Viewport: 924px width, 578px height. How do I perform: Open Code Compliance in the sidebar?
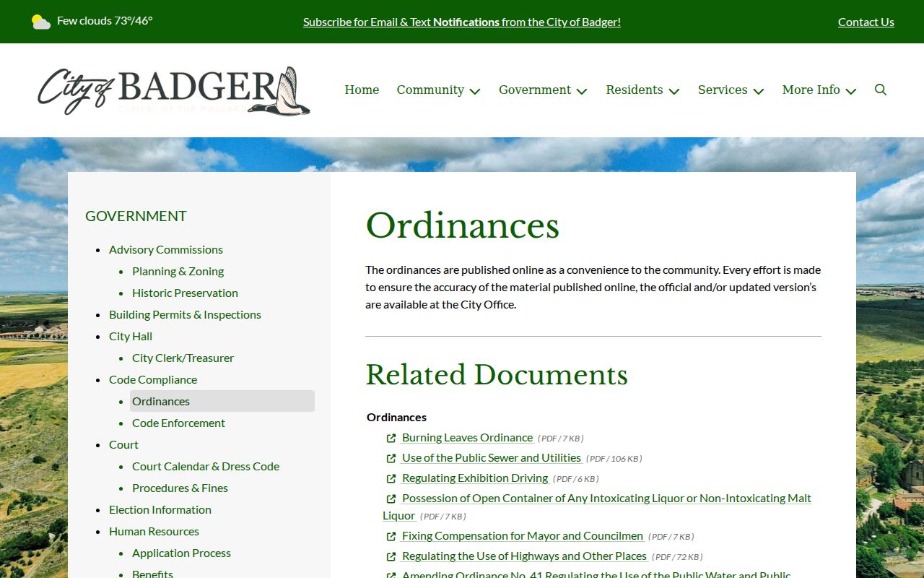point(153,379)
